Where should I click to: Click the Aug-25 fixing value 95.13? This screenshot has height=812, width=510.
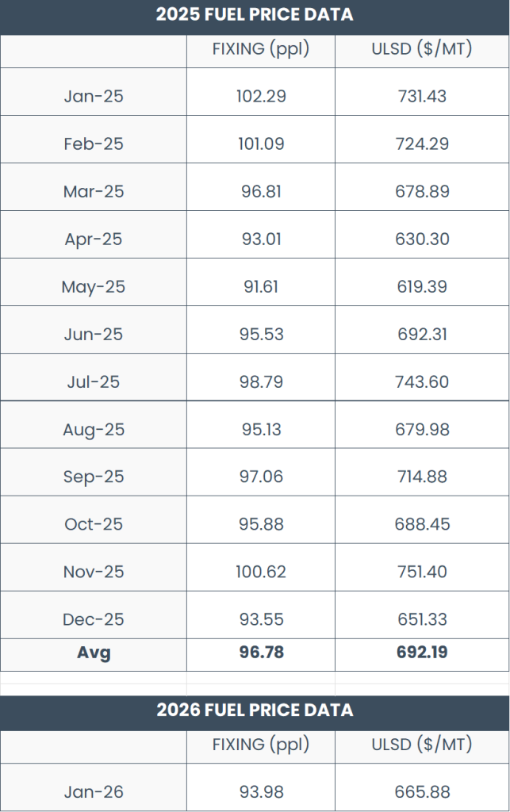coord(261,430)
